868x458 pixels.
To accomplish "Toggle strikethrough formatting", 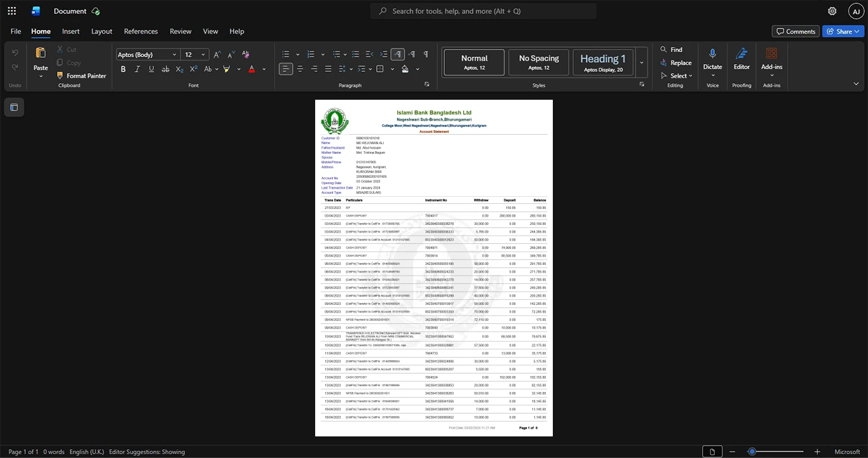I will (x=166, y=69).
